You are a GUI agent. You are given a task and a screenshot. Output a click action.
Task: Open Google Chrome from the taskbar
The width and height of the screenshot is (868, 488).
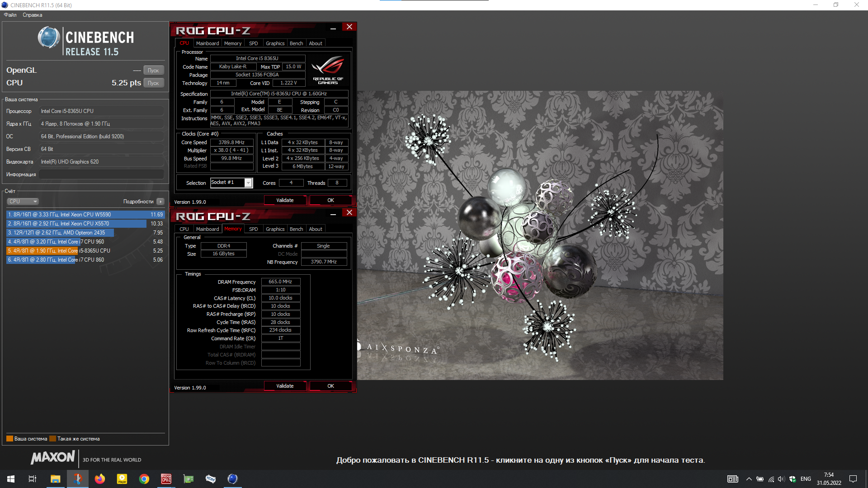144,479
